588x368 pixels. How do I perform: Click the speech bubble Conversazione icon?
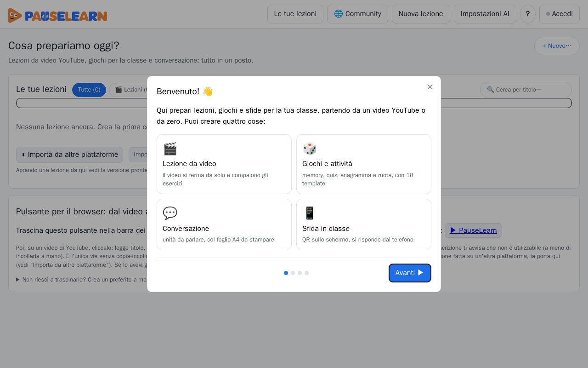click(x=170, y=213)
